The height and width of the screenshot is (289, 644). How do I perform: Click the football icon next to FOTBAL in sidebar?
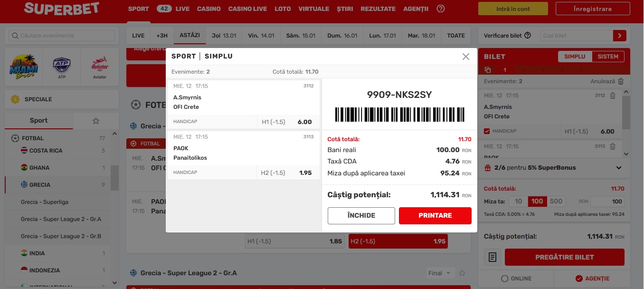(x=15, y=138)
